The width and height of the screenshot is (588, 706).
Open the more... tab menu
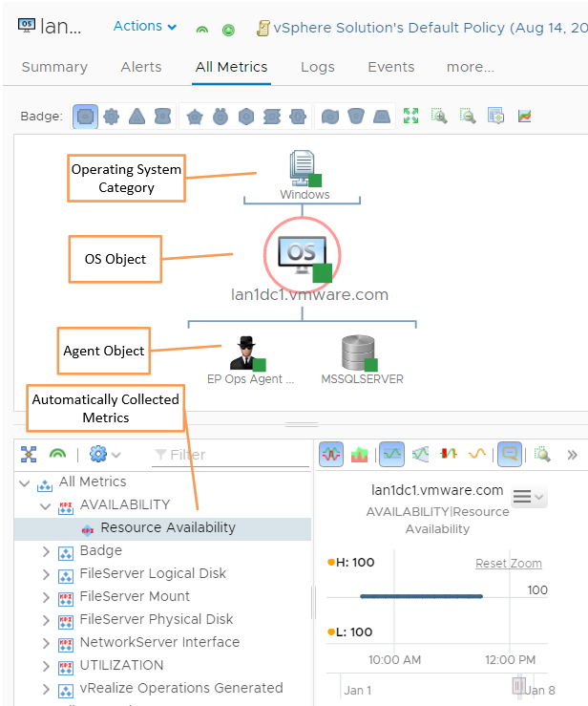click(471, 67)
